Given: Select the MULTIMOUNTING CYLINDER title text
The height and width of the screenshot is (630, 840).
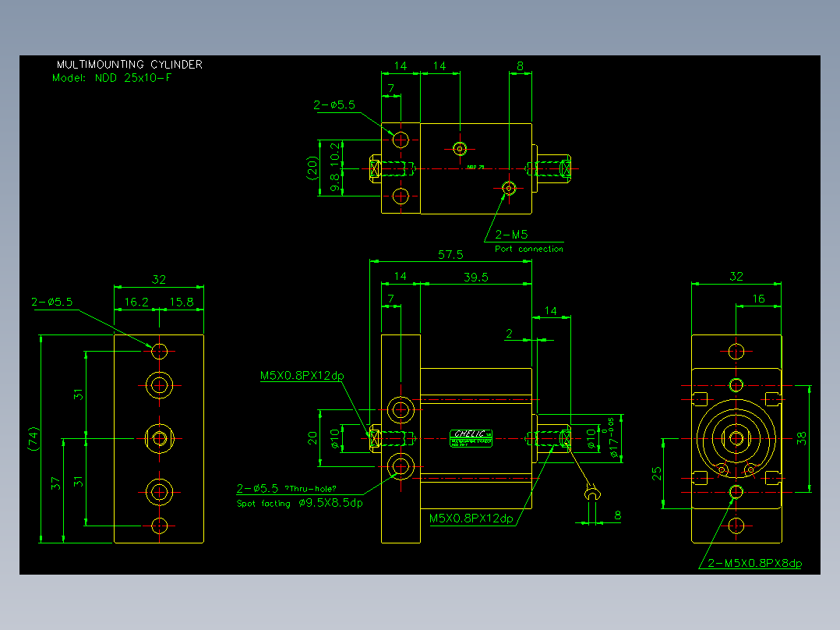Looking at the screenshot, I should tap(129, 65).
